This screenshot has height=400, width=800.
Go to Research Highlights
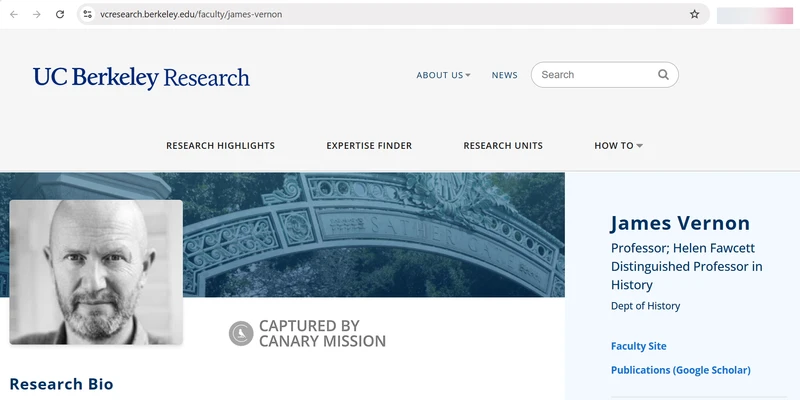pyautogui.click(x=220, y=145)
